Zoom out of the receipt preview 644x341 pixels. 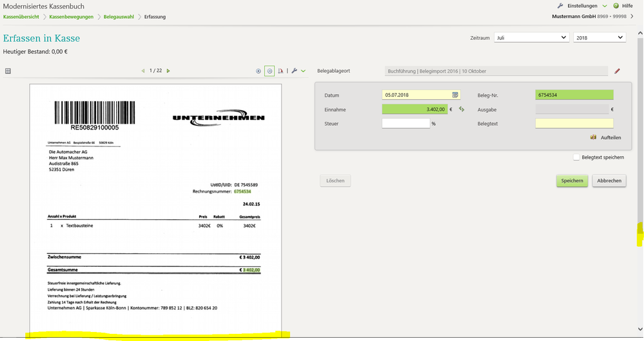[269, 71]
